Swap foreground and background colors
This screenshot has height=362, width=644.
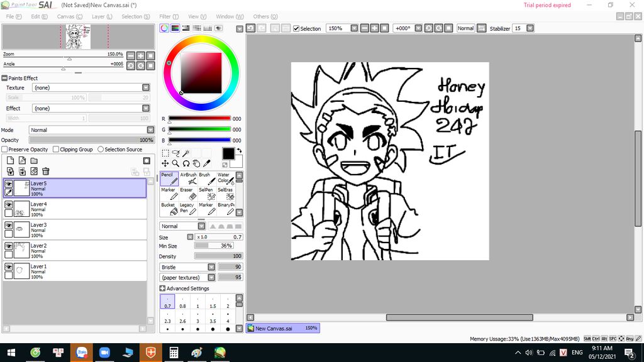(239, 151)
